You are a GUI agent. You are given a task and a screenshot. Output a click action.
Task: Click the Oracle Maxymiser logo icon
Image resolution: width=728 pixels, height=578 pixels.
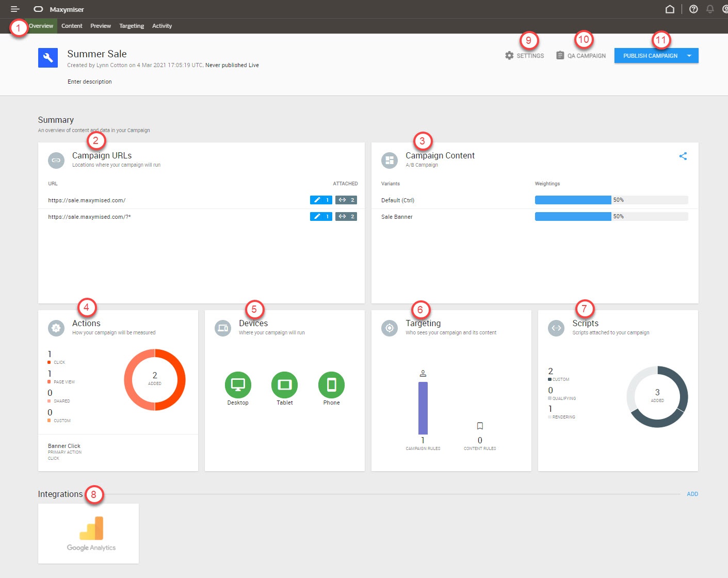pyautogui.click(x=38, y=9)
